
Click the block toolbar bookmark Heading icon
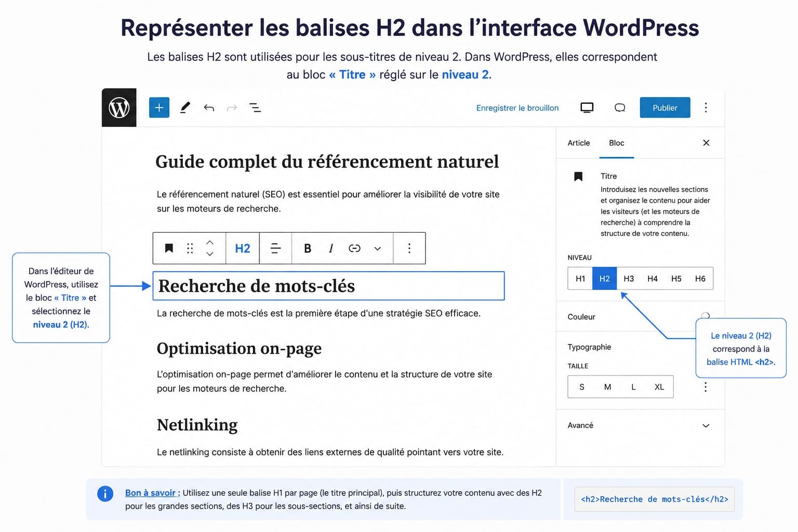pyautogui.click(x=169, y=248)
